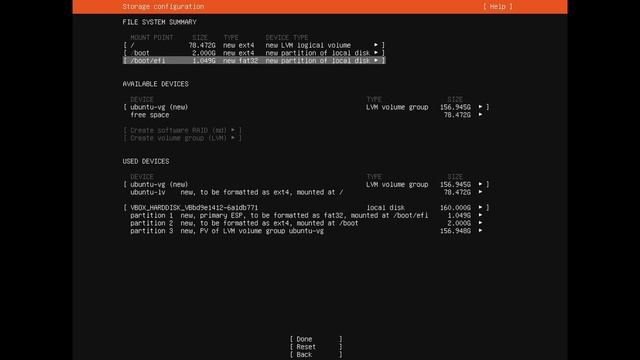Expand arrow of the VBOX_HARDDISK row
This screenshot has width=640, height=360.
pos(480,207)
